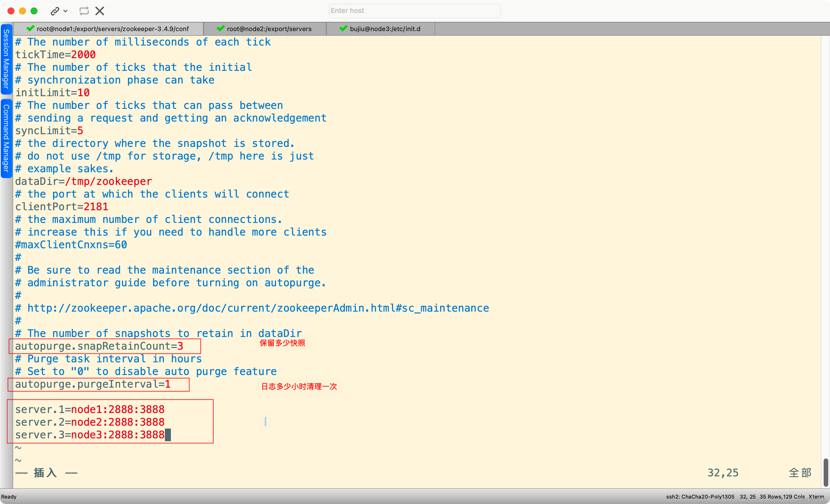Click the 35 Rows,129 Cols status entry
The width and height of the screenshot is (830, 504).
tap(782, 497)
